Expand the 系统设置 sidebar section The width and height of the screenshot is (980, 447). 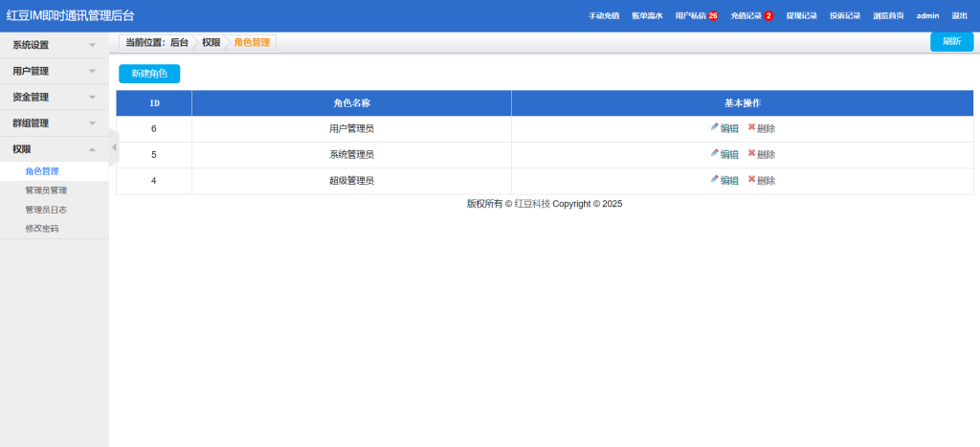click(54, 45)
